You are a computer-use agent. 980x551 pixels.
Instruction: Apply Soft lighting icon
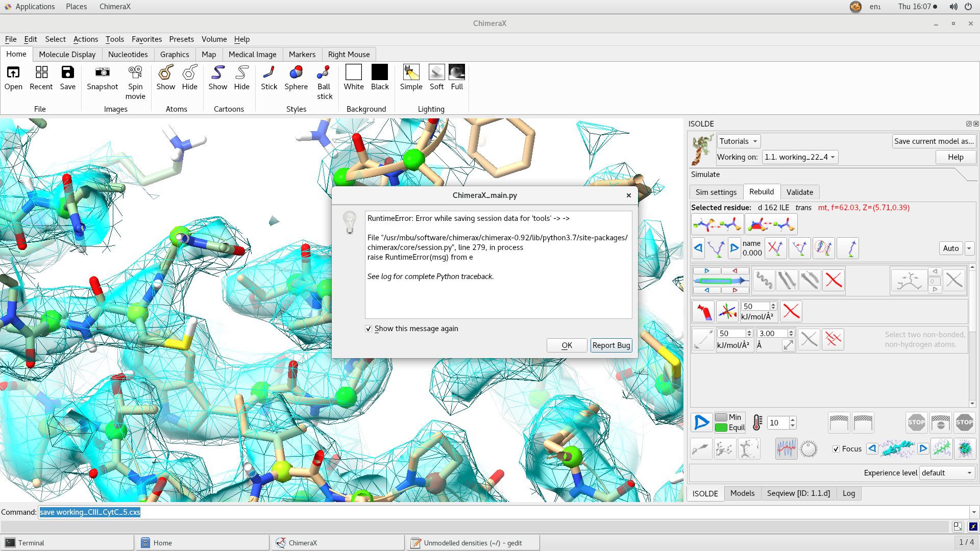click(436, 72)
